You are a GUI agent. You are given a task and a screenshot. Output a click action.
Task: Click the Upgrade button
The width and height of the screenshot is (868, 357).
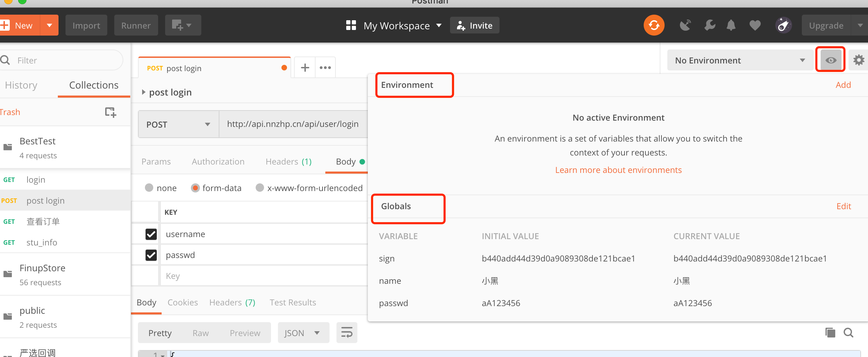pos(826,25)
